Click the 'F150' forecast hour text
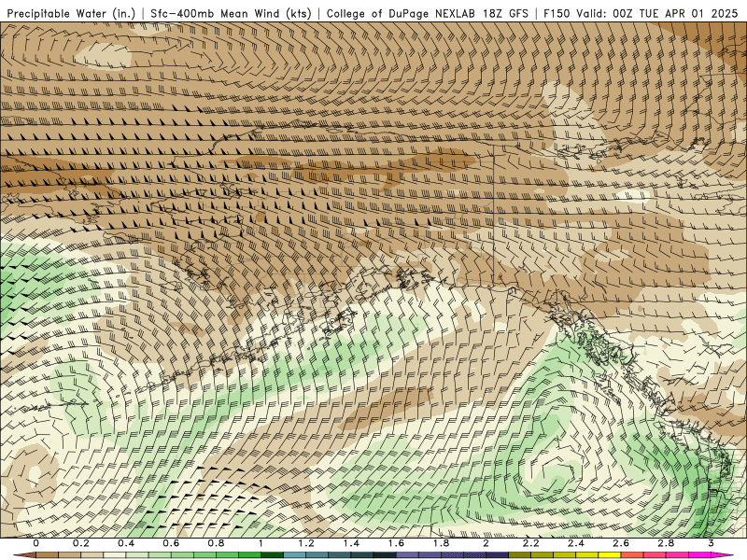 click(557, 13)
